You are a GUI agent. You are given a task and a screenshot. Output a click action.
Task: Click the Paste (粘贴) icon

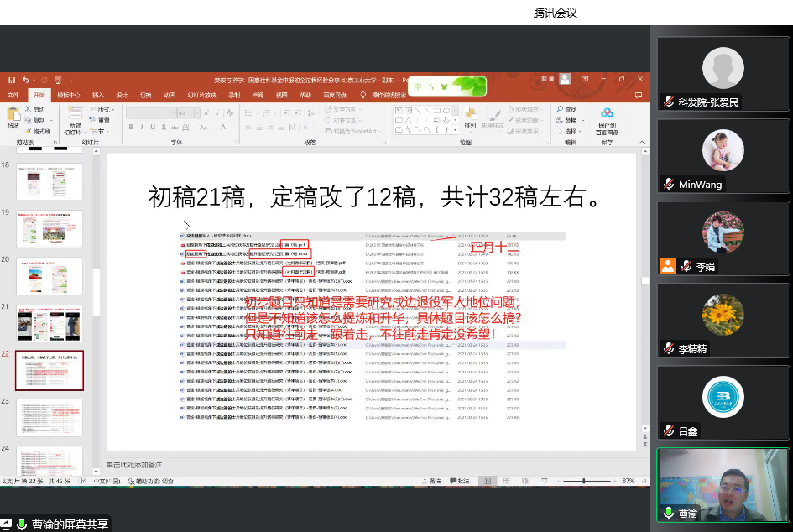pos(13,117)
